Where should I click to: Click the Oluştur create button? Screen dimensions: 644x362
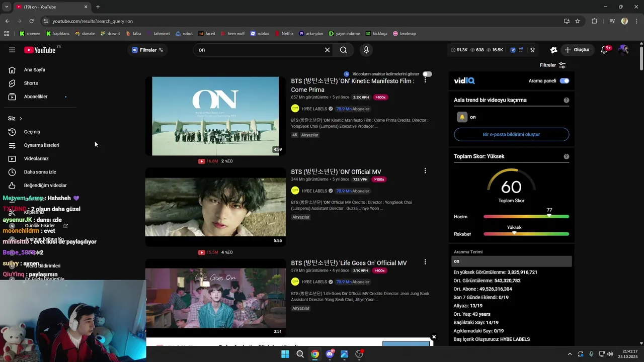pyautogui.click(x=577, y=50)
